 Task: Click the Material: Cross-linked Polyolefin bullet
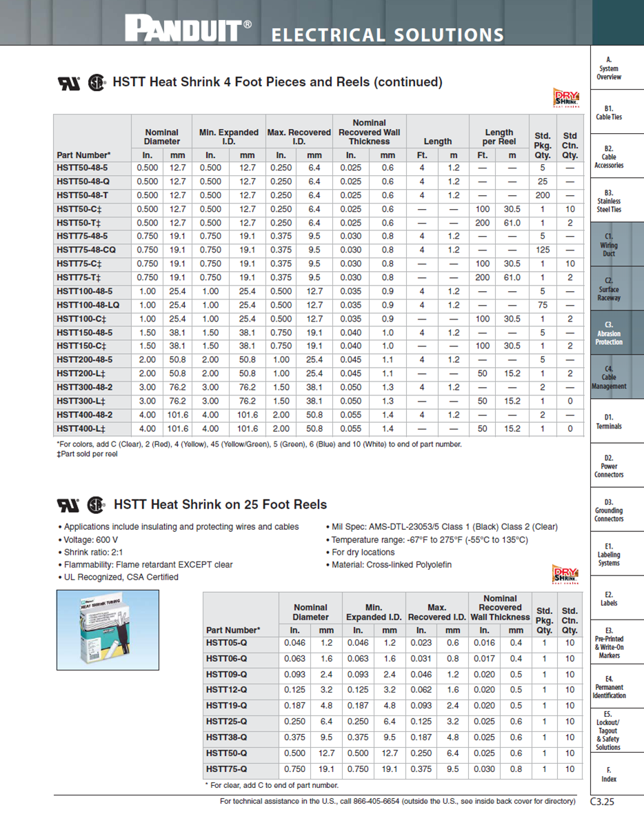(388, 565)
